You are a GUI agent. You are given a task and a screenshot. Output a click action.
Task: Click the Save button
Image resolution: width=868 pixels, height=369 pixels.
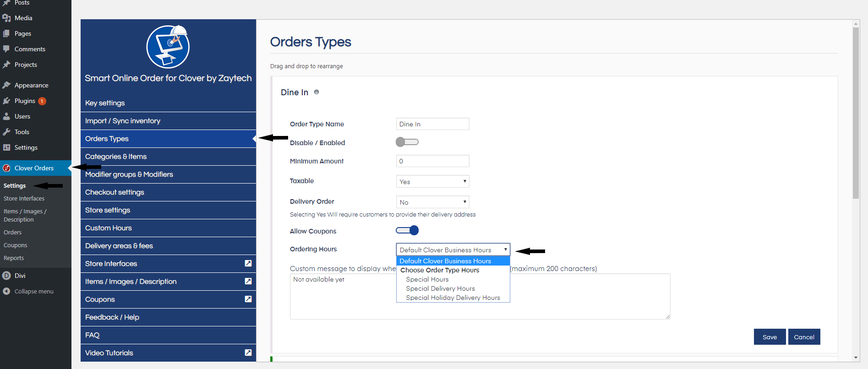[x=770, y=337]
